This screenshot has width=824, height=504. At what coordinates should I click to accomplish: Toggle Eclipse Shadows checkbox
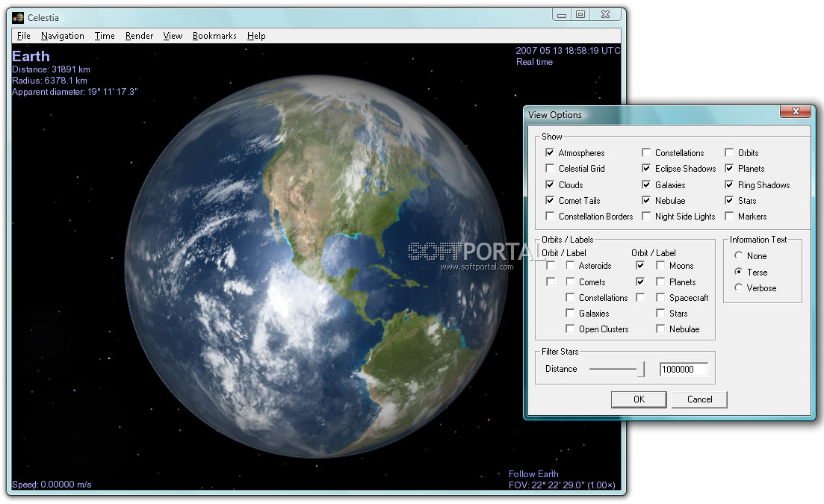[x=646, y=169]
